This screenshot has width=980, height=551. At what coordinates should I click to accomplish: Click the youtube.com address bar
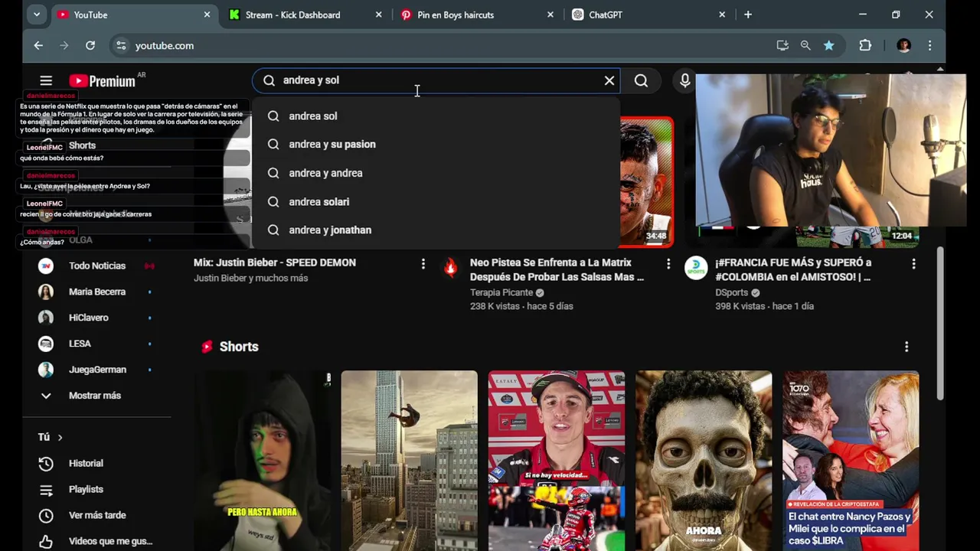click(444, 46)
